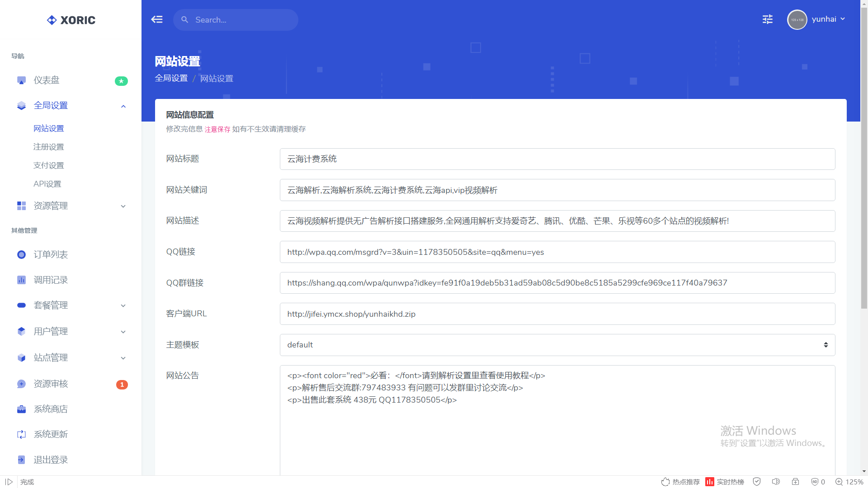
Task: Click the 退出登录 exit icon
Action: click(x=21, y=460)
